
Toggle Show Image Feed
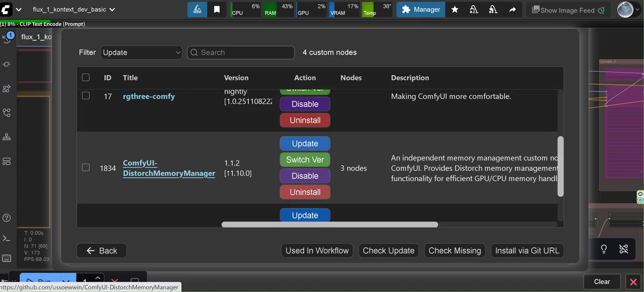pyautogui.click(x=568, y=10)
